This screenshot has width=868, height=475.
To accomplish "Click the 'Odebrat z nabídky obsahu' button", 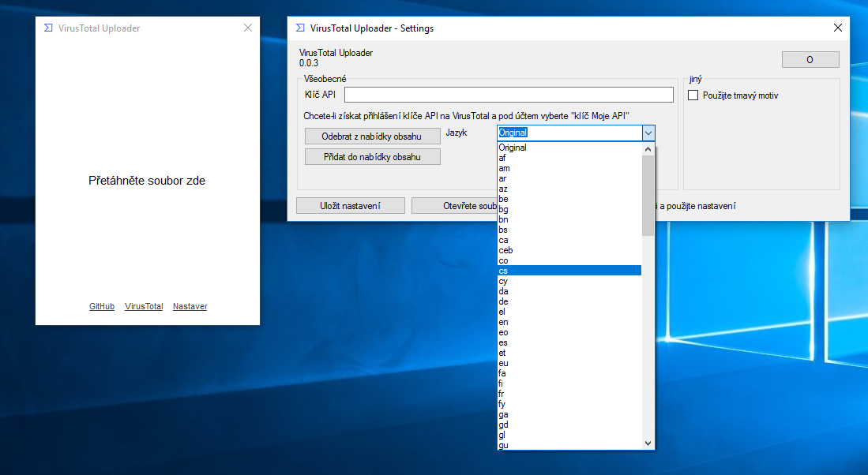I will tap(373, 136).
